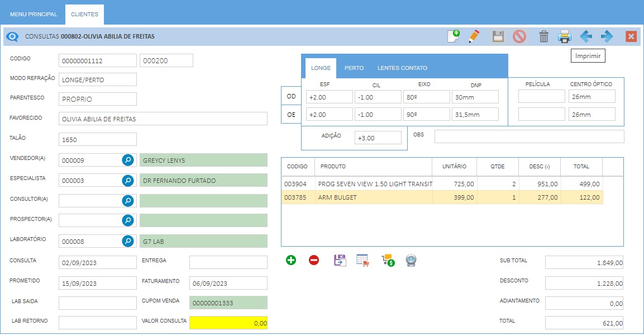Click the trash can delete icon
The height and width of the screenshot is (335, 644).
pos(543,37)
